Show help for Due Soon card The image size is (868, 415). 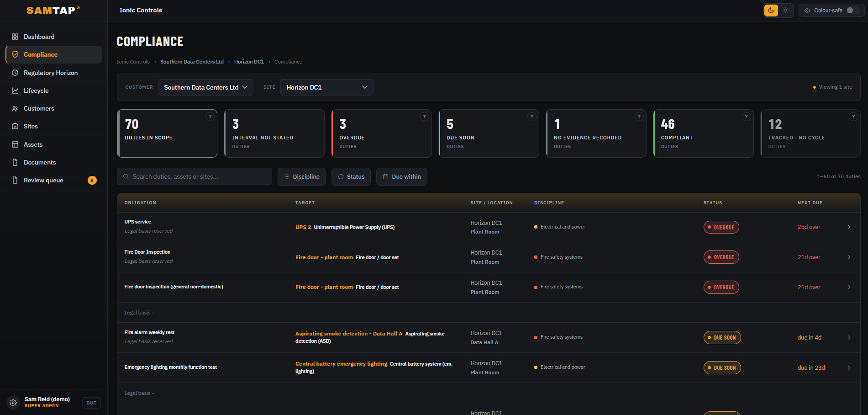(x=531, y=117)
